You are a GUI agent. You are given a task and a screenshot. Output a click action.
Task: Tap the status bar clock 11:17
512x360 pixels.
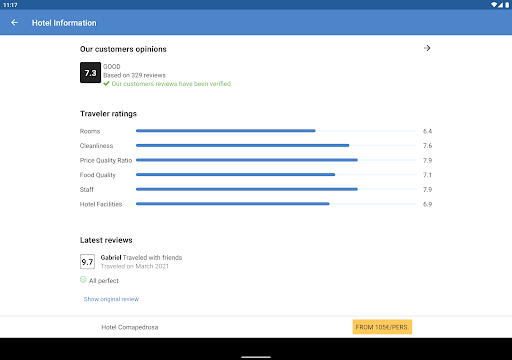pyautogui.click(x=10, y=5)
